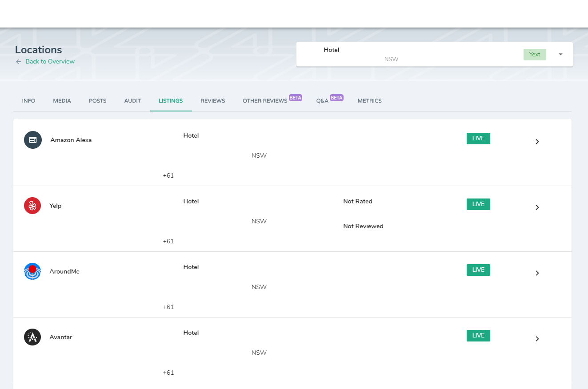
Task: Expand the Yelp listing chevron
Action: pyautogui.click(x=537, y=207)
